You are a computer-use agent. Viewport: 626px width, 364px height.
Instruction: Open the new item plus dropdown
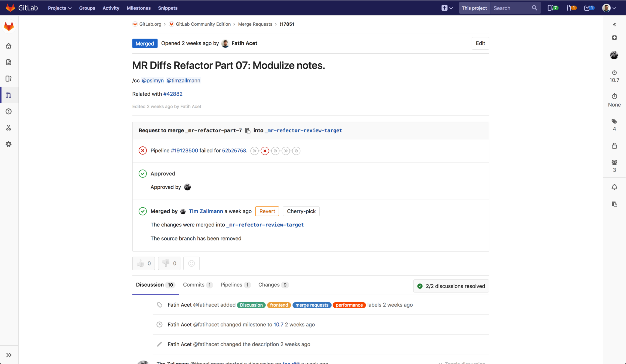pos(447,8)
